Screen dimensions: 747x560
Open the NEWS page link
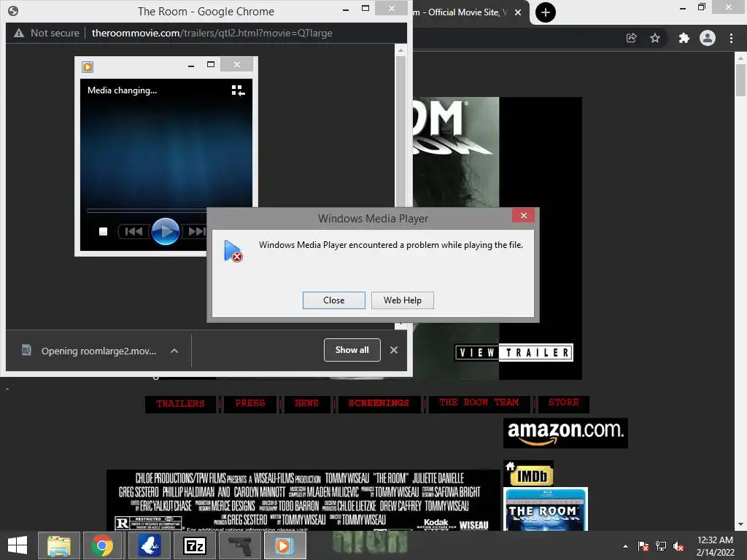pos(306,404)
